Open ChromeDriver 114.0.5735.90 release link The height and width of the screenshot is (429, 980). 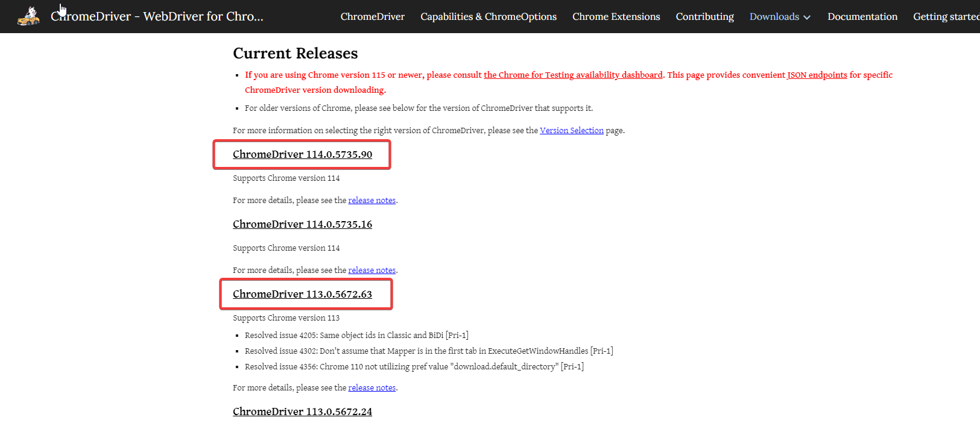303,154
